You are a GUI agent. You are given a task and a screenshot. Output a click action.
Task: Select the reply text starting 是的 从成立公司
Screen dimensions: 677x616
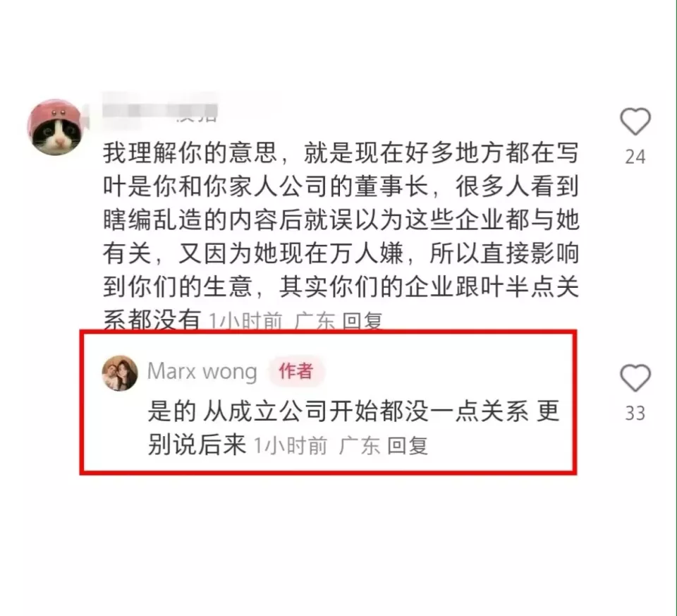[353, 428]
